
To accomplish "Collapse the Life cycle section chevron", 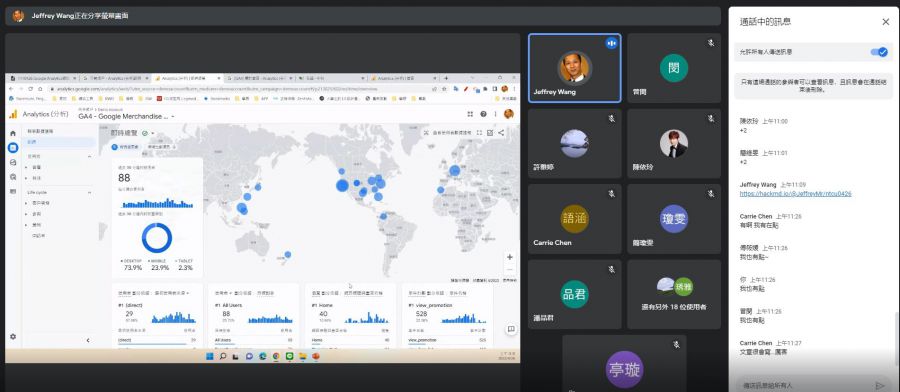I will (x=90, y=192).
